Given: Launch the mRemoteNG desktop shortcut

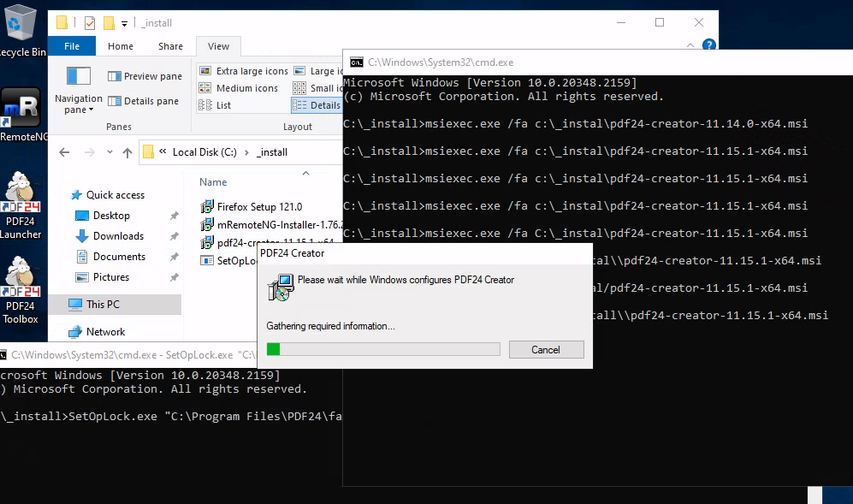Looking at the screenshot, I should tap(21, 116).
